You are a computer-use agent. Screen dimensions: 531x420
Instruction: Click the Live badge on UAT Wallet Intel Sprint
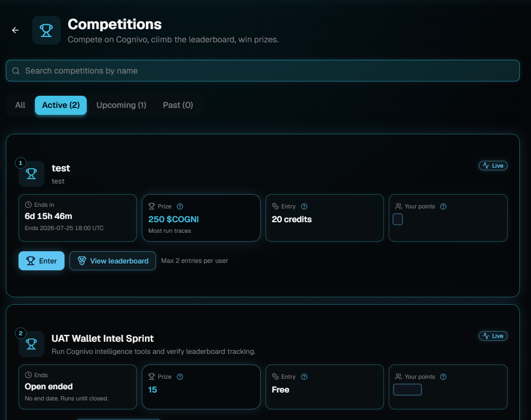pyautogui.click(x=493, y=336)
